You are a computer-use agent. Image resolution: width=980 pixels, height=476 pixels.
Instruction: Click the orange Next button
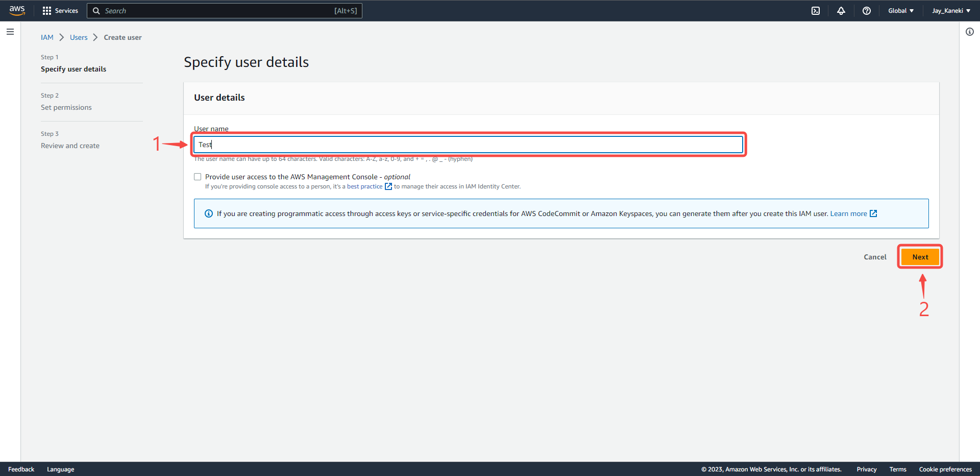click(920, 257)
